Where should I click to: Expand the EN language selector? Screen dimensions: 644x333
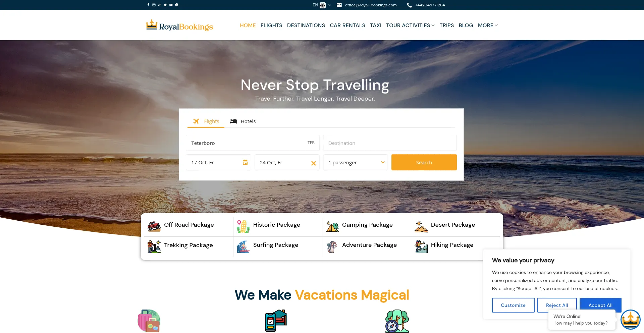(x=322, y=5)
